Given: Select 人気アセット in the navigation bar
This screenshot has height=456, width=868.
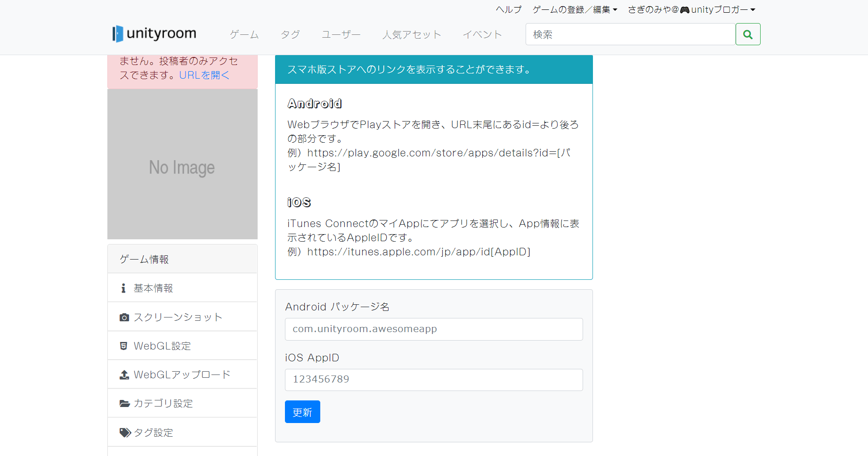Looking at the screenshot, I should pyautogui.click(x=412, y=34).
